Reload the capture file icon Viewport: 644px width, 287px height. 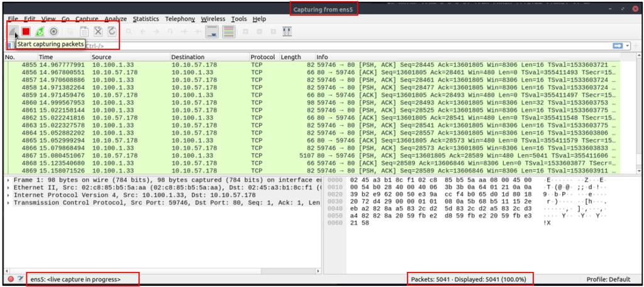(112, 31)
